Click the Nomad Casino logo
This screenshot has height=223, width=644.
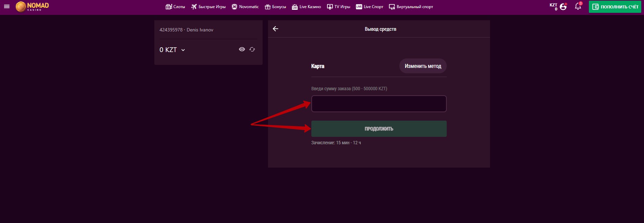pos(32,6)
